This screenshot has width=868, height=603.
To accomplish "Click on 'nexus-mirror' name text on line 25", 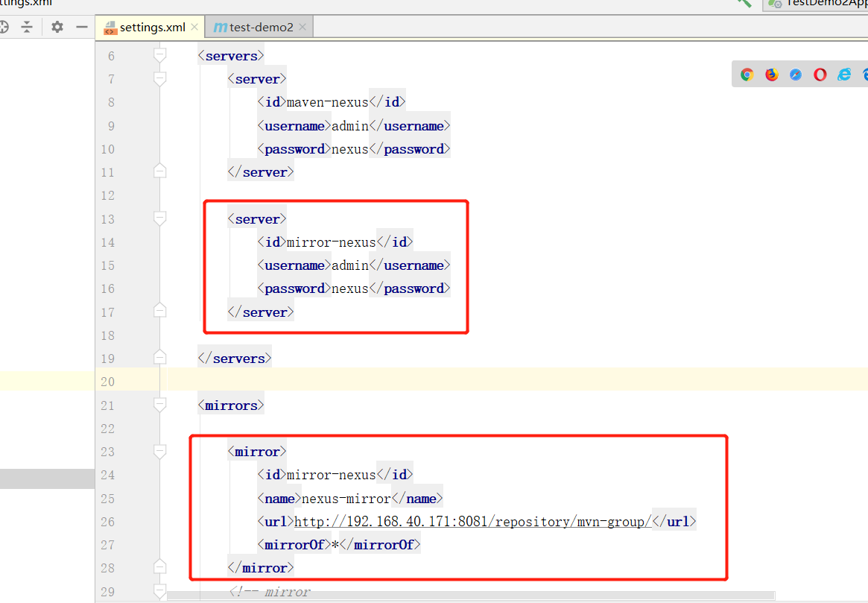I will click(346, 499).
